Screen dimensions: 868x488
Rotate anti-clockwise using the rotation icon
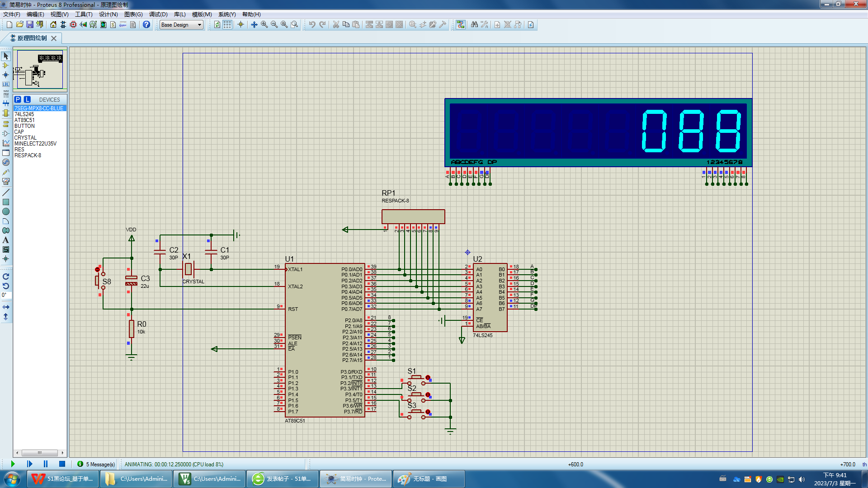pyautogui.click(x=6, y=286)
